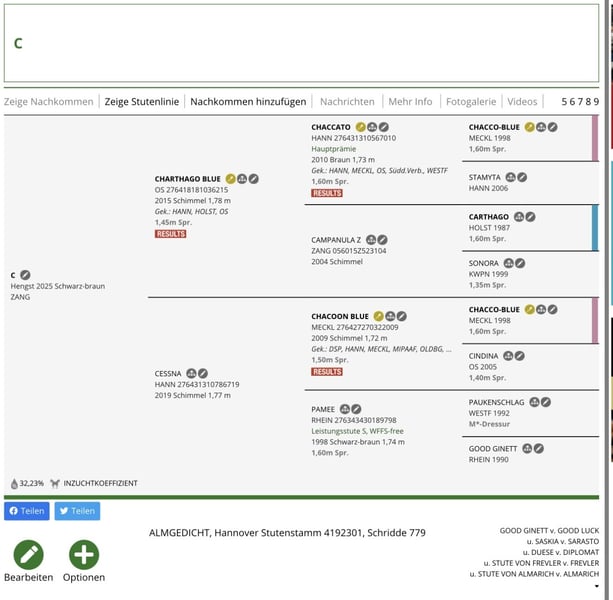Click the gold badge icon beside Chaccato

tap(360, 128)
